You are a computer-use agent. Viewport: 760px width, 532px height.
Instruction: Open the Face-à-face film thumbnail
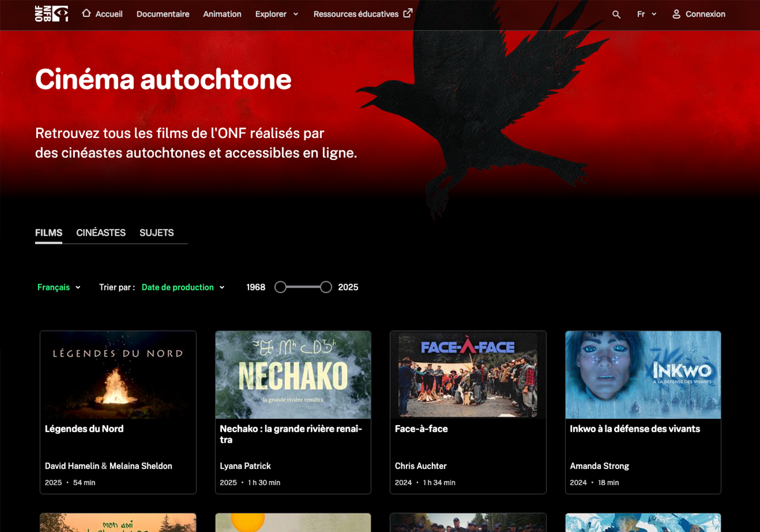pos(468,375)
